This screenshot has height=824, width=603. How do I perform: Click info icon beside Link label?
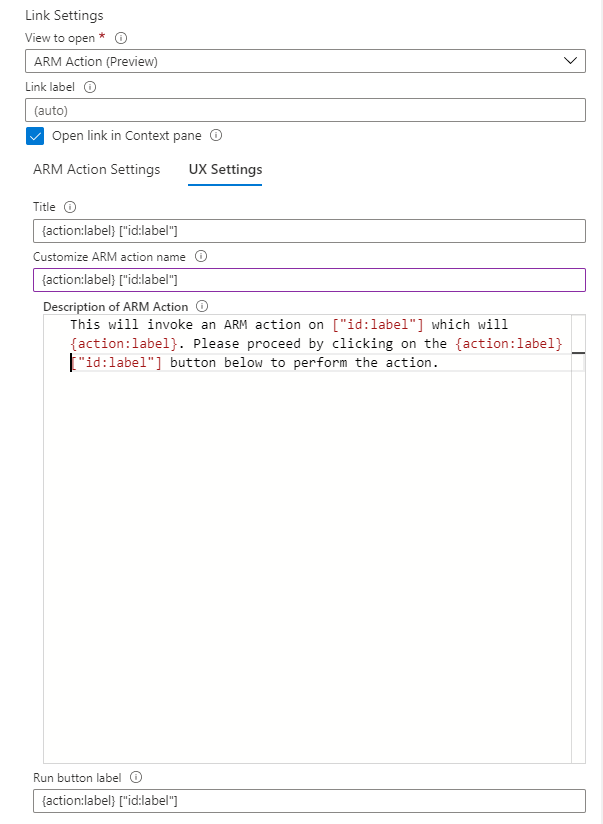[x=90, y=87]
